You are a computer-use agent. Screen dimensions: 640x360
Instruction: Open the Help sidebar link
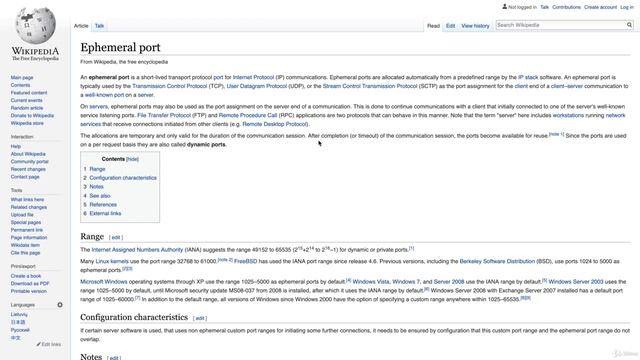(x=16, y=147)
